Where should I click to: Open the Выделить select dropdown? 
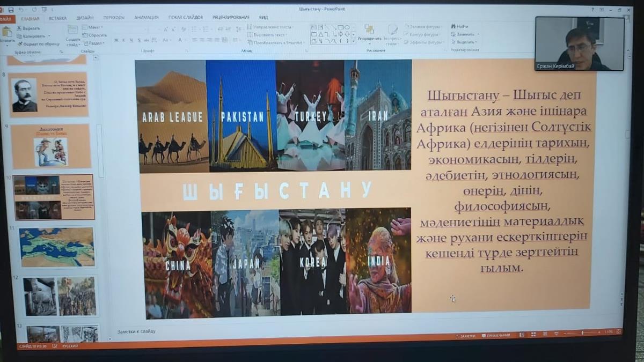(465, 42)
